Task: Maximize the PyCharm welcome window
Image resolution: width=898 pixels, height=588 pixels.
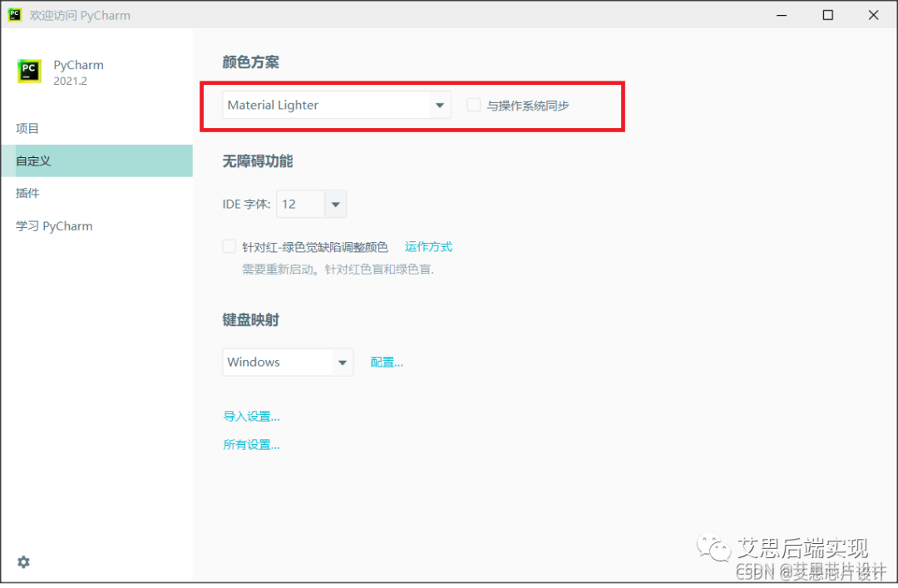Action: point(828,15)
